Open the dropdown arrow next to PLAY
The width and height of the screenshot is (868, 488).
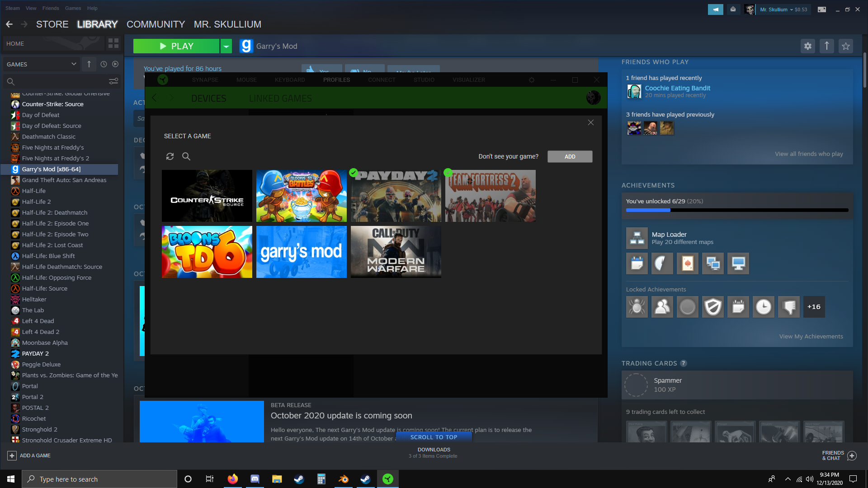click(x=226, y=46)
